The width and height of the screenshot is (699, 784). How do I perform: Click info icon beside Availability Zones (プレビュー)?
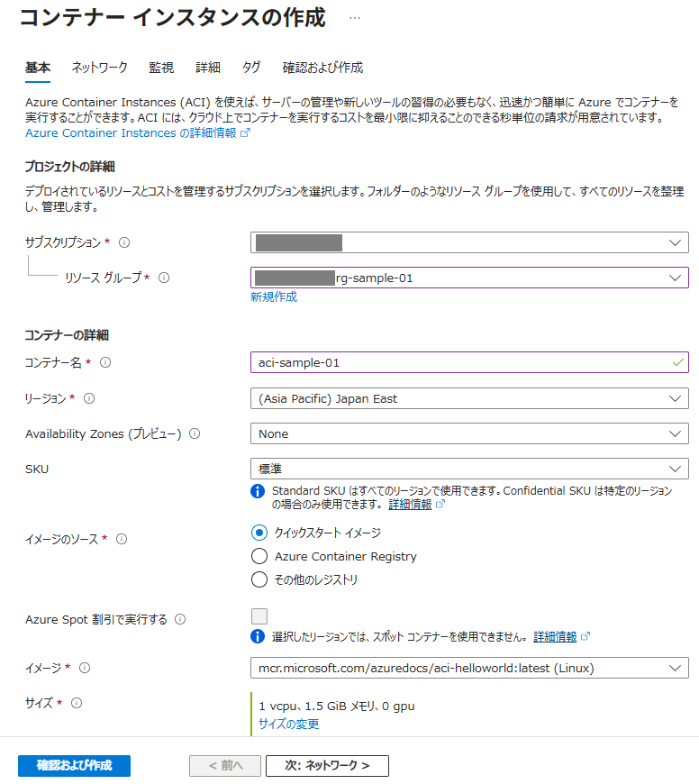pos(195,433)
